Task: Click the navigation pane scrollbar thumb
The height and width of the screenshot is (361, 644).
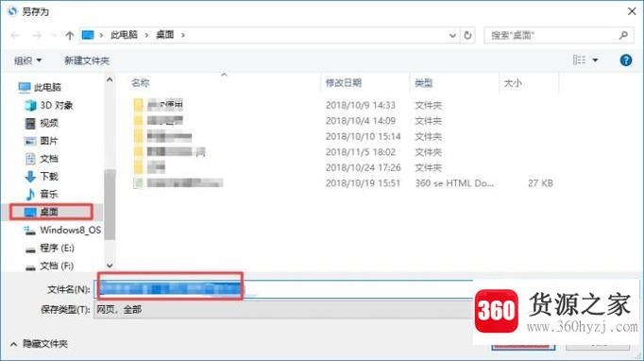Action: point(110,204)
